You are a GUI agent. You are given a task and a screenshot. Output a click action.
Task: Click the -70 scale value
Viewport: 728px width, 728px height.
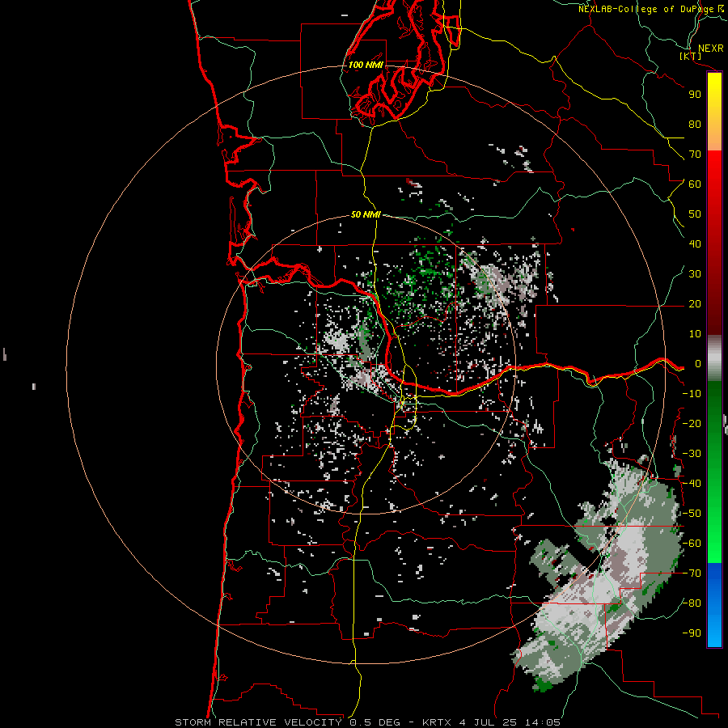692,574
